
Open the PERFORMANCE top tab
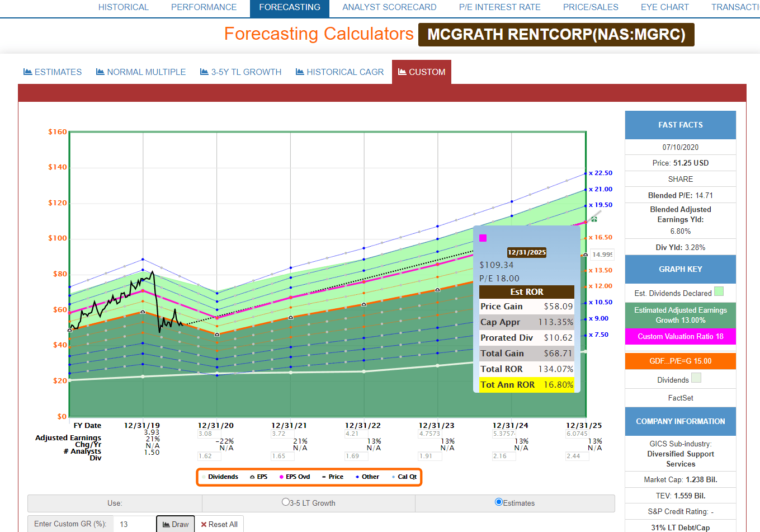pyautogui.click(x=204, y=7)
